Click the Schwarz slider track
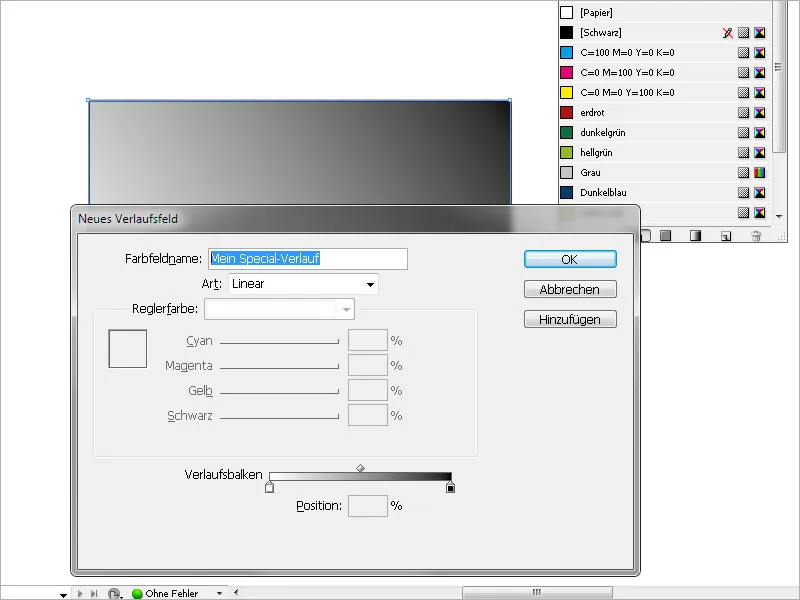 (279, 416)
